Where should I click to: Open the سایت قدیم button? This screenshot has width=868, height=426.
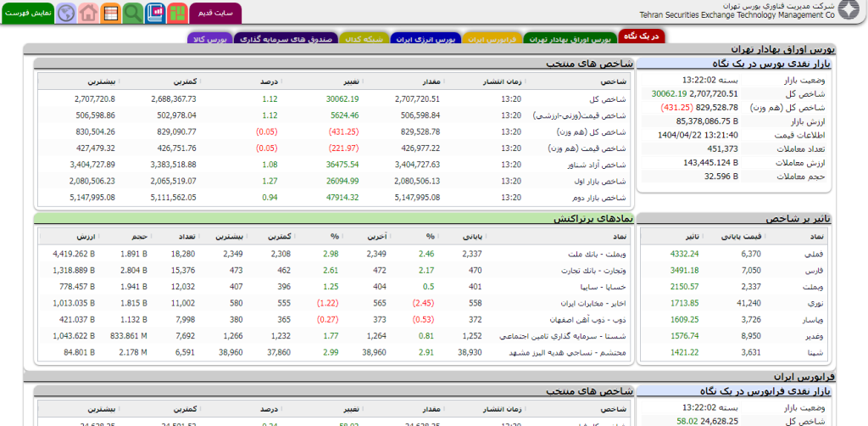coord(215,13)
